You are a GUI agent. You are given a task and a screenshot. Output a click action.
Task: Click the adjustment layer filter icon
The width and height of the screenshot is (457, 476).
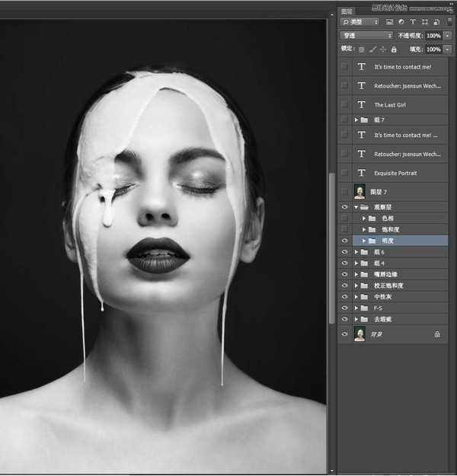click(401, 22)
